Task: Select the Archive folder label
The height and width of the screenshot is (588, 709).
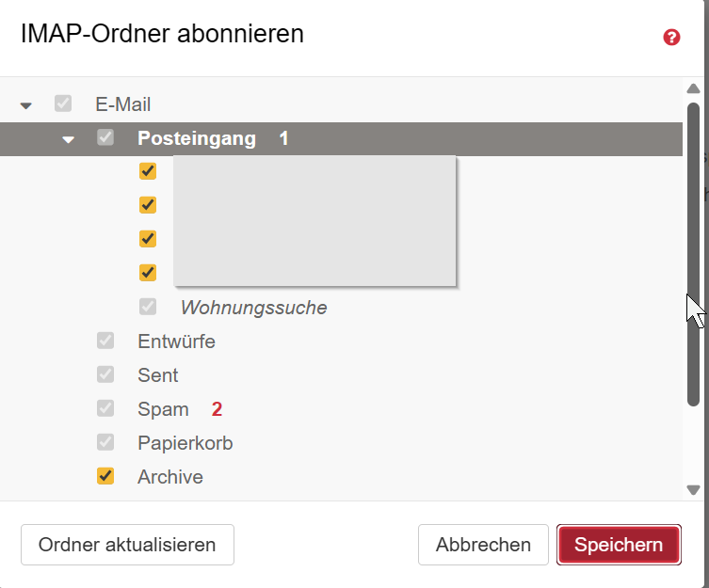Action: click(170, 477)
